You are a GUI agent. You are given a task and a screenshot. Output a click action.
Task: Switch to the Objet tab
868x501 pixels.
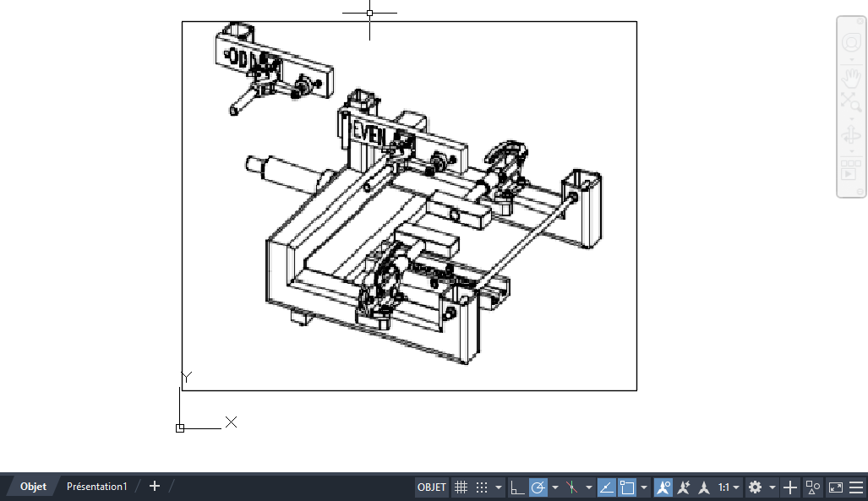[33, 487]
